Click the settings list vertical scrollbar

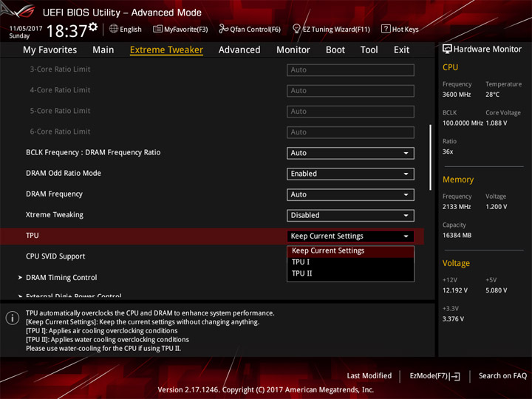431,157
